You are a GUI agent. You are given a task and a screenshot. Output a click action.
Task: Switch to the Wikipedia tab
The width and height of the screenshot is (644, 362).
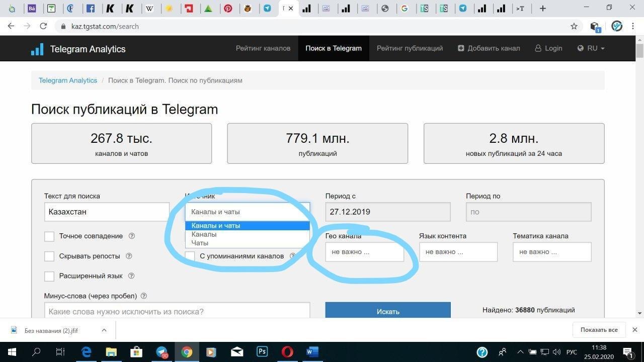[149, 9]
